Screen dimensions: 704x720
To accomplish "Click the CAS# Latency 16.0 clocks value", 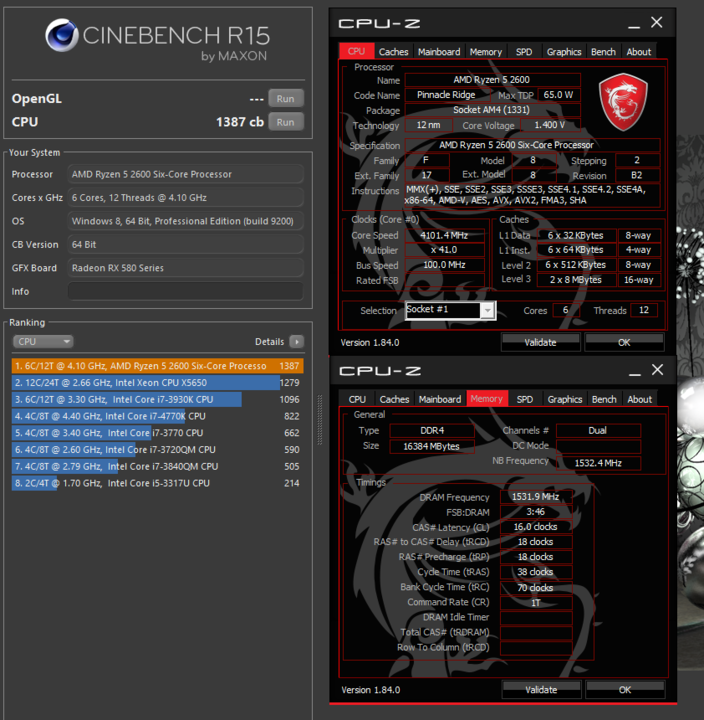I will tap(536, 527).
